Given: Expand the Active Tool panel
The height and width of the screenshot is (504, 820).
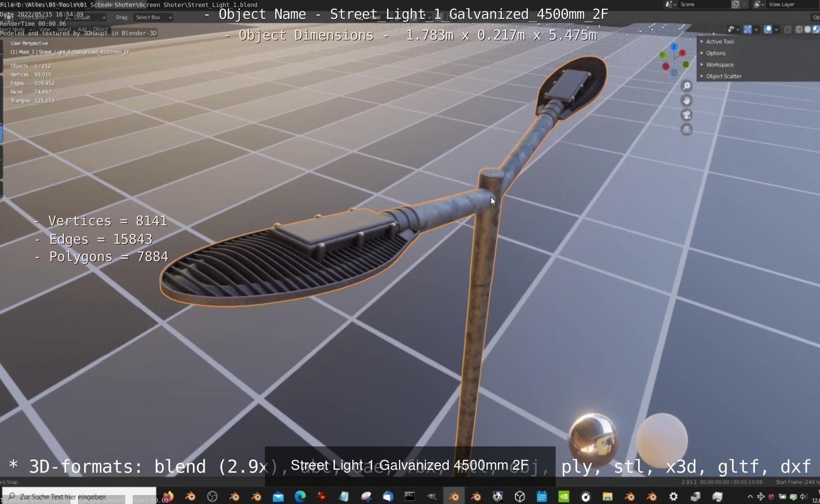Looking at the screenshot, I should pos(720,42).
